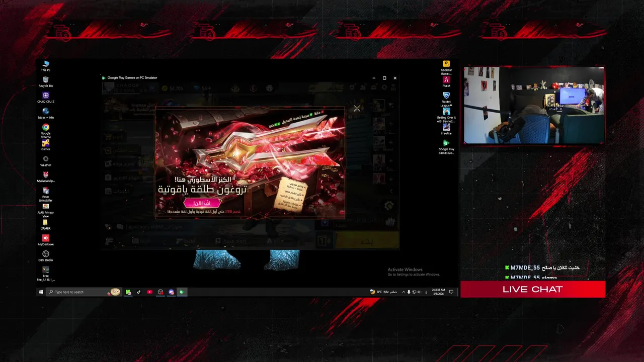The image size is (644, 362).
Task: Open the Games desktop shortcut
Action: [x=46, y=145]
